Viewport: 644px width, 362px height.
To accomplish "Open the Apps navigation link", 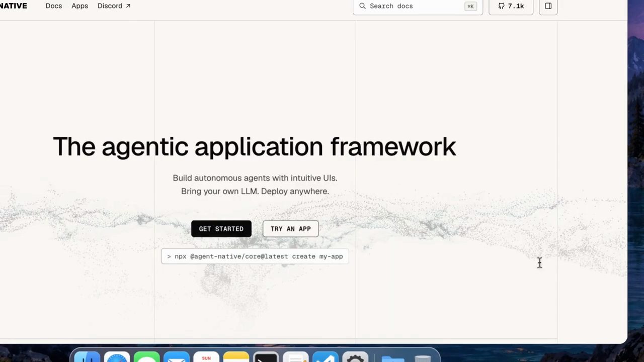I will click(x=79, y=6).
